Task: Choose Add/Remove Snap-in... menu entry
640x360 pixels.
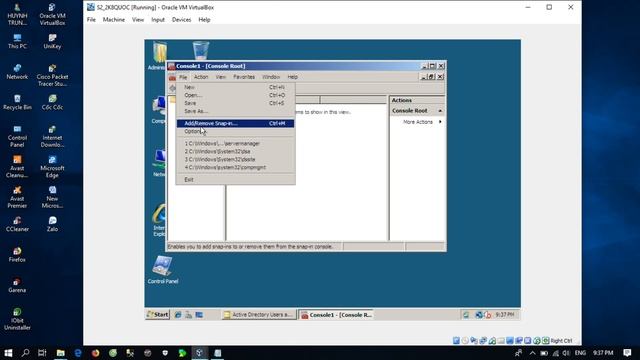Action: coord(235,123)
